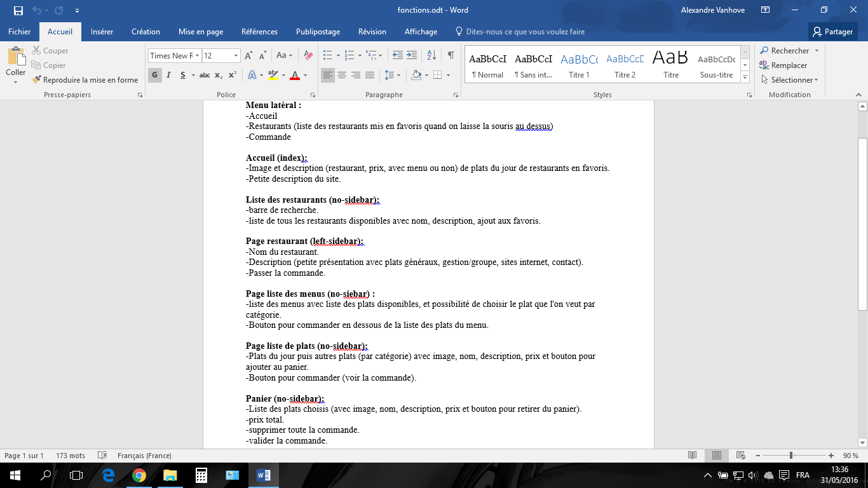Click the multilevel list icon
The width and height of the screenshot is (868, 488).
(370, 55)
